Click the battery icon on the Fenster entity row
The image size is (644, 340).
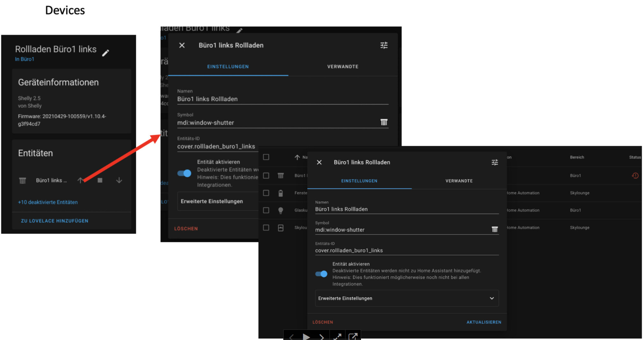coord(281,193)
